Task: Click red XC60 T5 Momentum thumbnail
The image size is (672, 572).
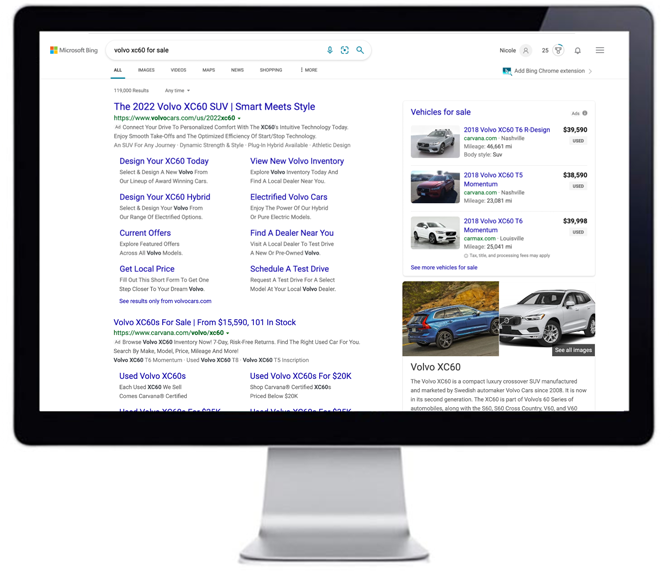Action: (x=435, y=187)
